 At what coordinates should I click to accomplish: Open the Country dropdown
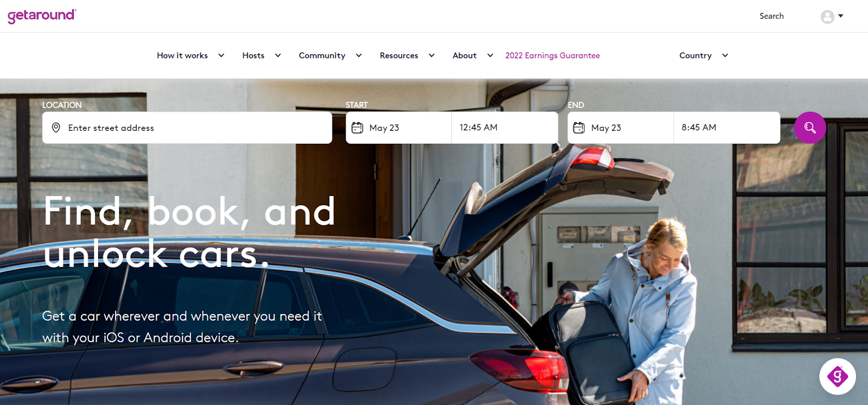[x=704, y=55]
